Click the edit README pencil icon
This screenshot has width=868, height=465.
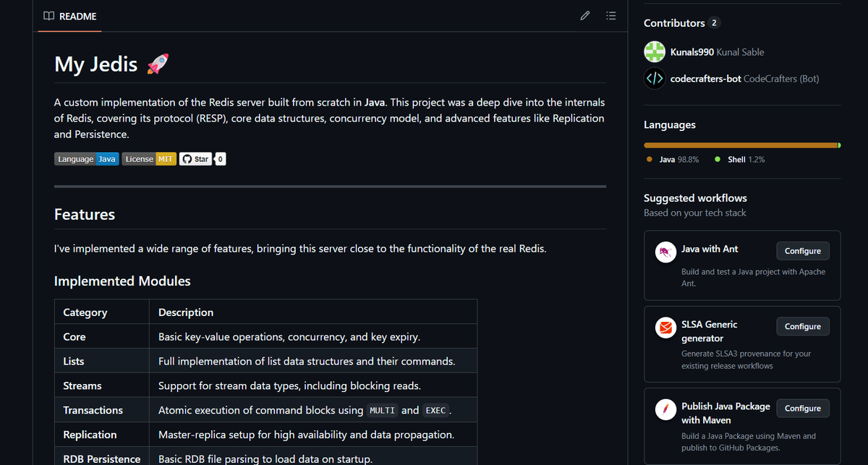[x=585, y=16]
